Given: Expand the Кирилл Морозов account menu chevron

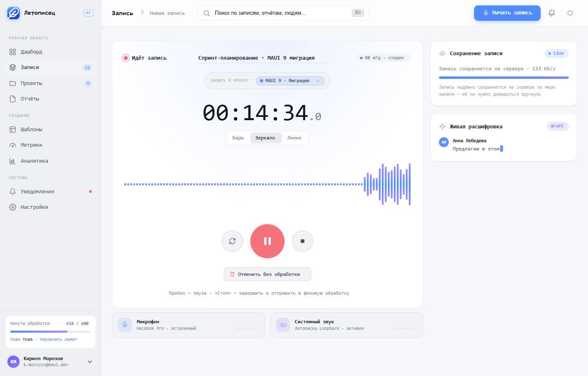Looking at the screenshot, I should (90, 362).
